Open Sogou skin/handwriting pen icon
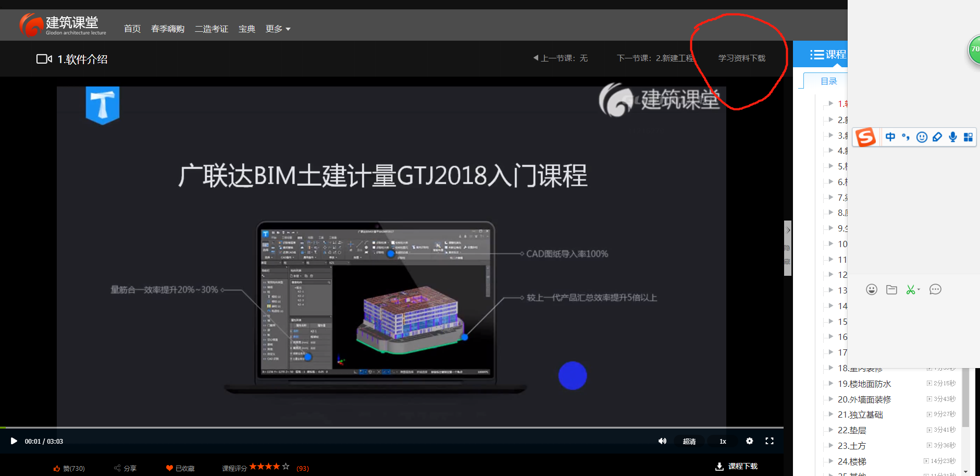The height and width of the screenshot is (476, 980). 937,137
